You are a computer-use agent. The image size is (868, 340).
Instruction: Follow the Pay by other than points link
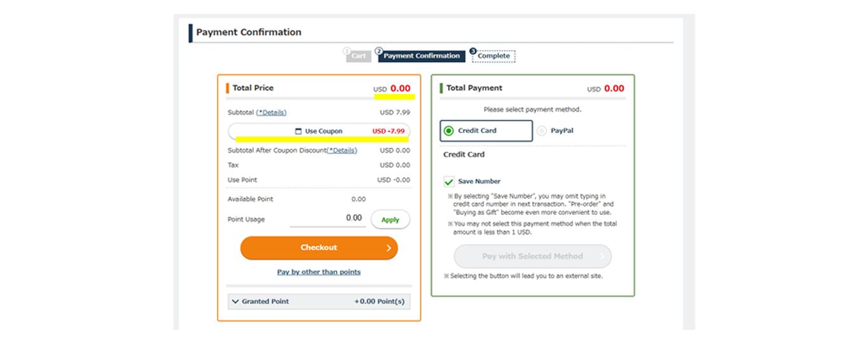click(319, 272)
